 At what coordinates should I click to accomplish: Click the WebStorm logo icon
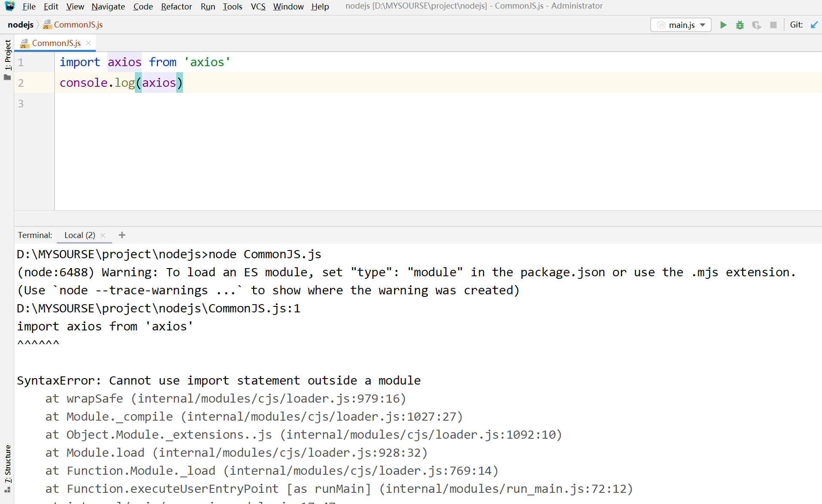(x=9, y=6)
